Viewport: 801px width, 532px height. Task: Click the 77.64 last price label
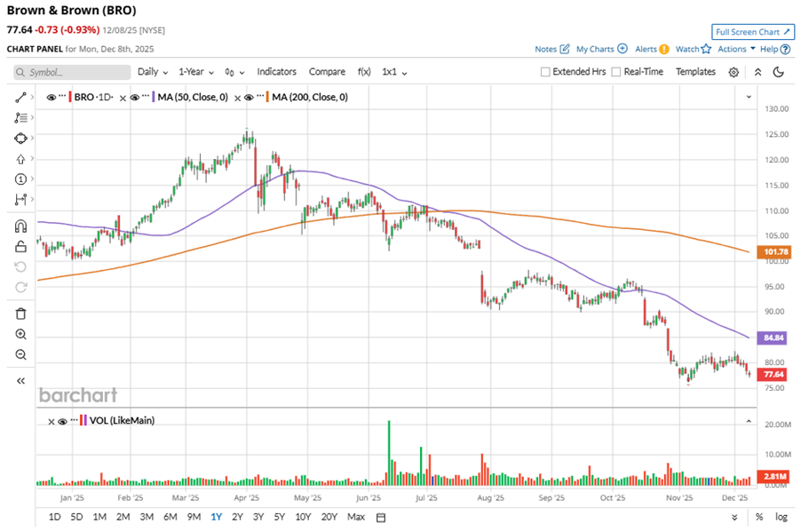point(773,375)
